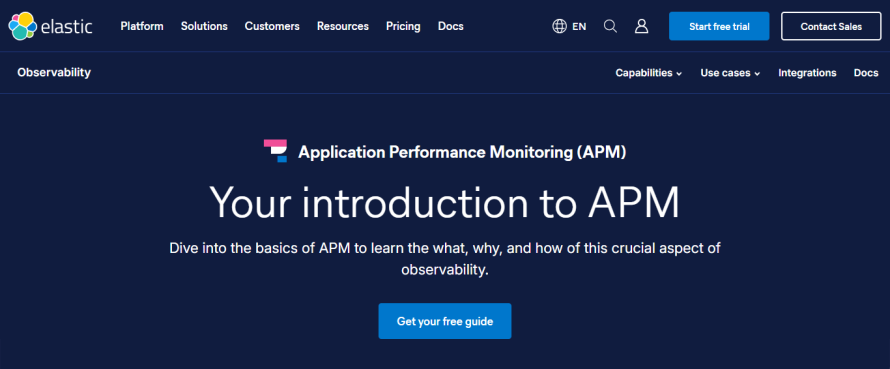The width and height of the screenshot is (890, 369).
Task: Click the Elastic logo
Action: tap(51, 26)
